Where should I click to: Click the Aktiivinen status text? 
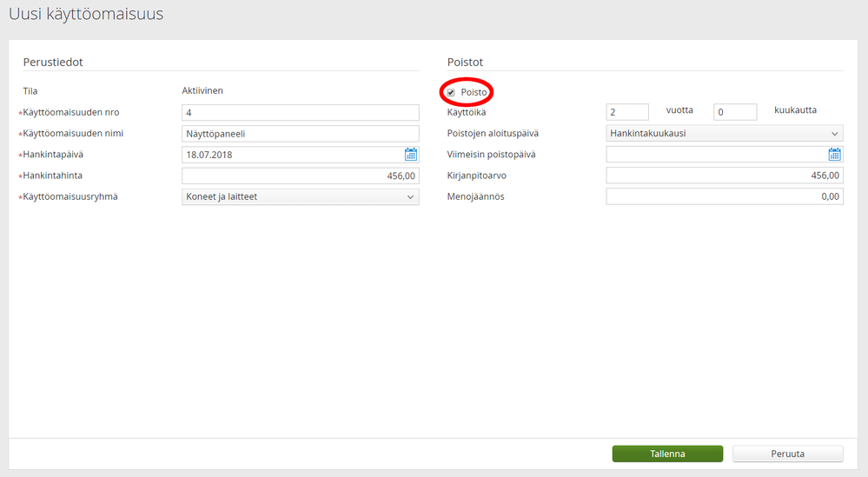pos(204,91)
